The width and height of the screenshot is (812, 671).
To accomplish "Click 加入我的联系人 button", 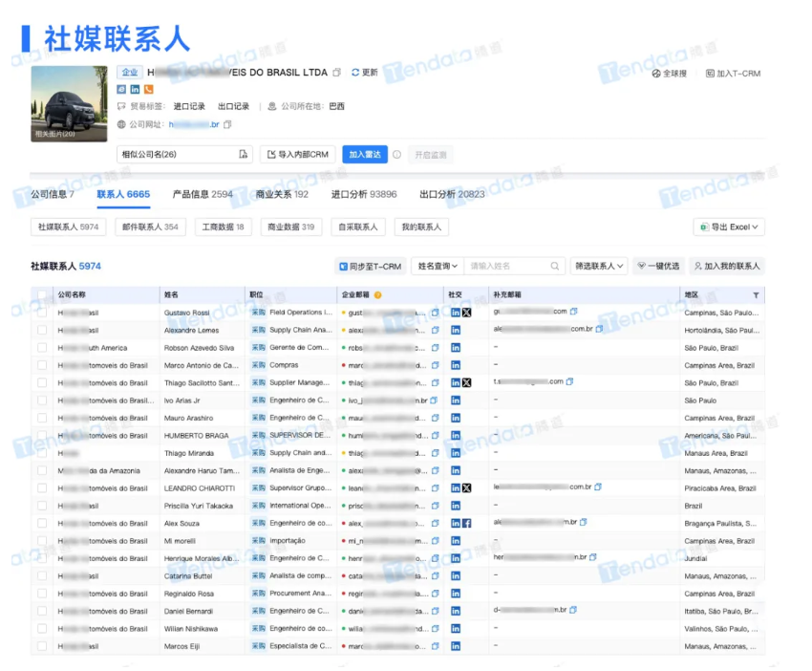I will (727, 266).
